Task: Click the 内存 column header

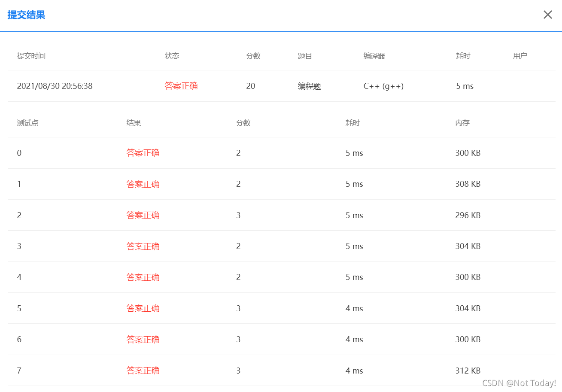Action: pyautogui.click(x=462, y=123)
